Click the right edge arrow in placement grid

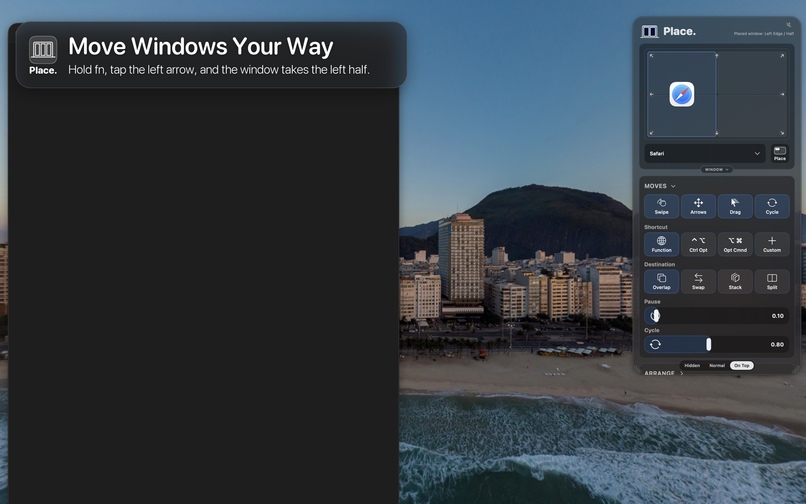click(782, 95)
